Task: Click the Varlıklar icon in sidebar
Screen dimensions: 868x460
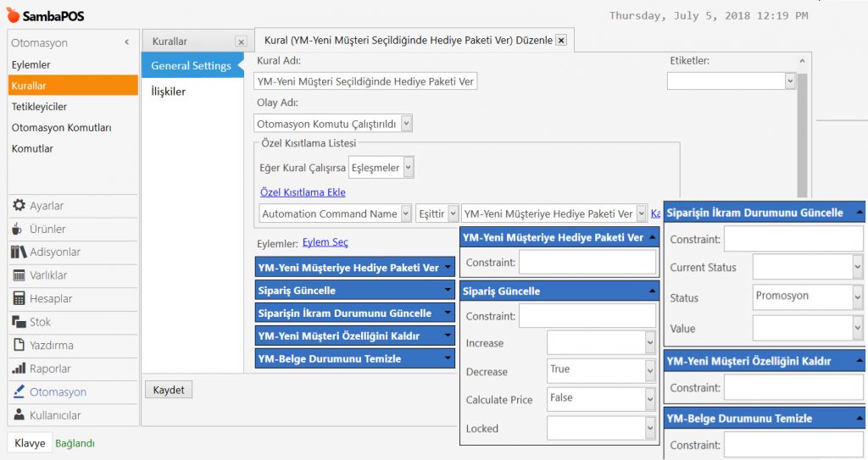Action: [18, 275]
